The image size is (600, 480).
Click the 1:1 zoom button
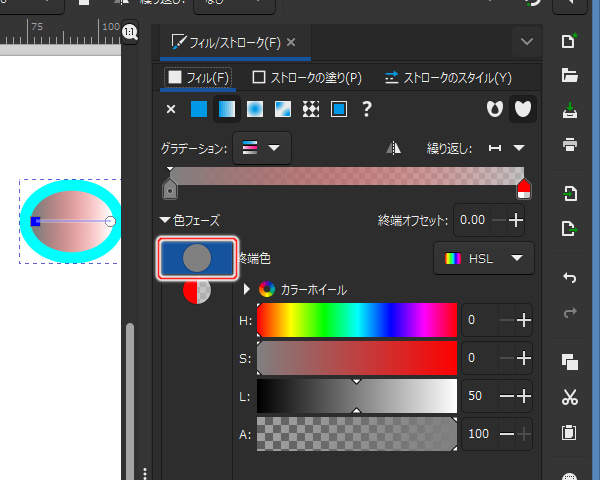(x=130, y=32)
